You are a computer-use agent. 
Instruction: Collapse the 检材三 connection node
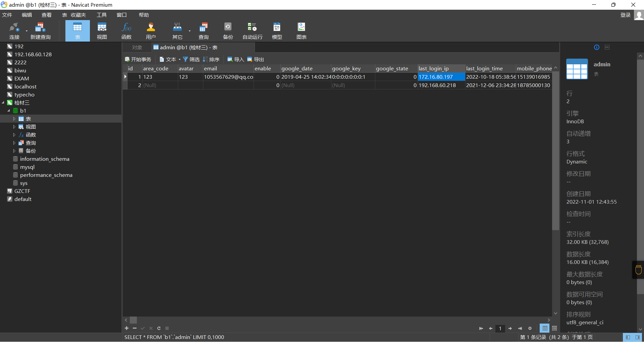[3, 102]
